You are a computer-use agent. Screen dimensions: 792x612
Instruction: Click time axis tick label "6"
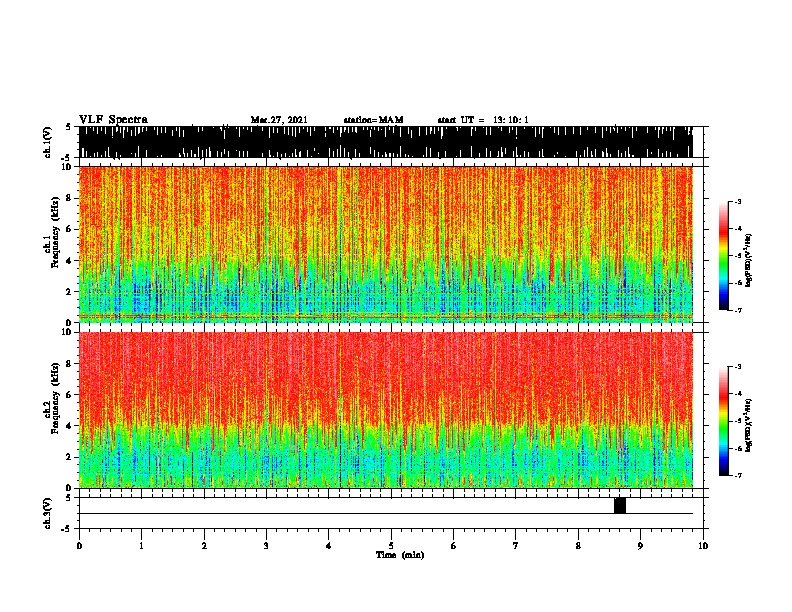pyautogui.click(x=454, y=546)
